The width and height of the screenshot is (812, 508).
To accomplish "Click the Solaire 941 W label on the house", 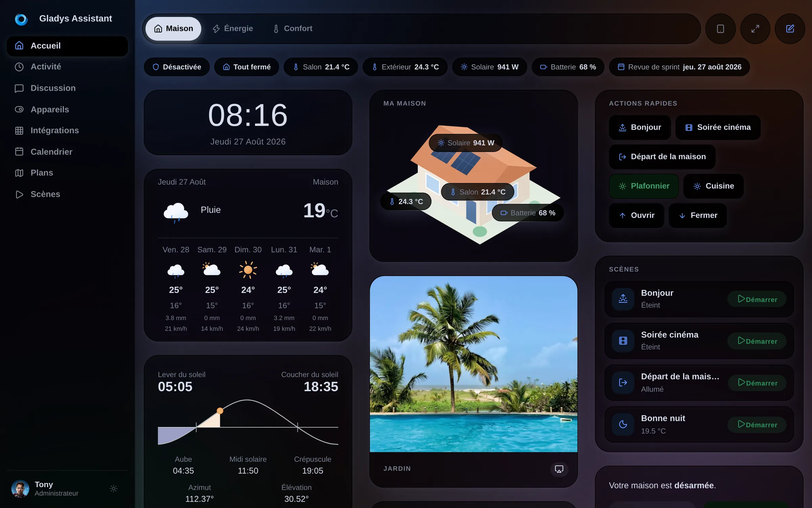I will click(466, 143).
